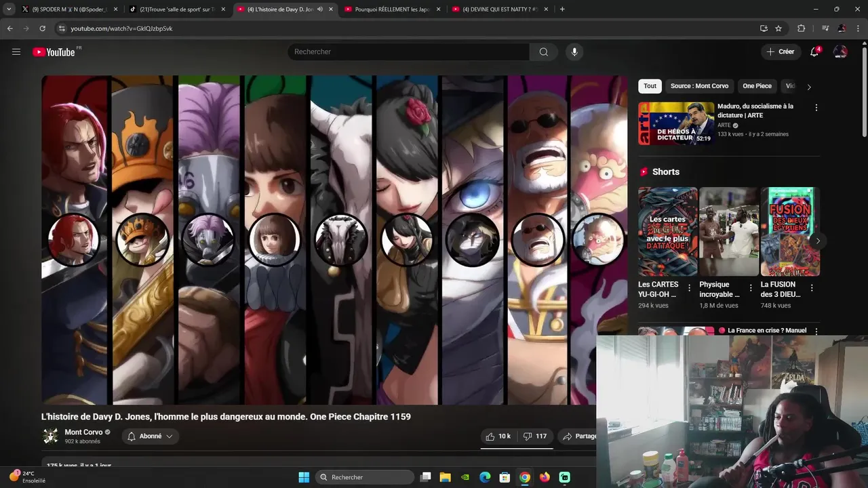Image resolution: width=868 pixels, height=488 pixels.
Task: Open Les CARTES YU-GI-OH short
Action: point(668,231)
